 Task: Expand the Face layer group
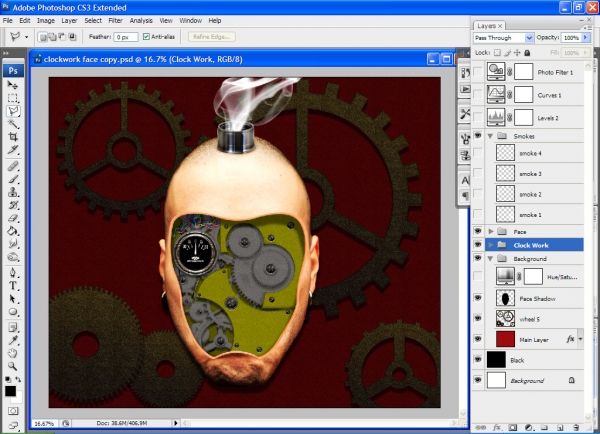pyautogui.click(x=491, y=232)
